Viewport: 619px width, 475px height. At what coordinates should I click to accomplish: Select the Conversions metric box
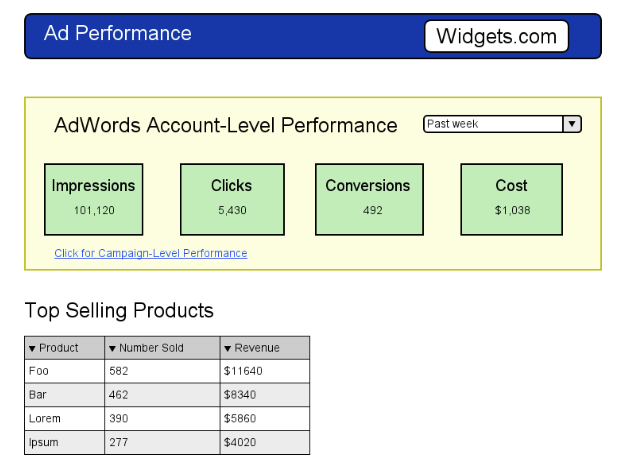pyautogui.click(x=368, y=199)
